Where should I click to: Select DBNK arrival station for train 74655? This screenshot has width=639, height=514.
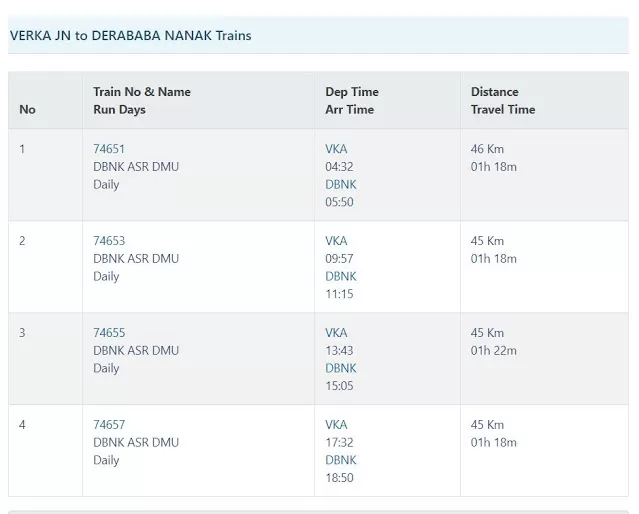click(340, 369)
